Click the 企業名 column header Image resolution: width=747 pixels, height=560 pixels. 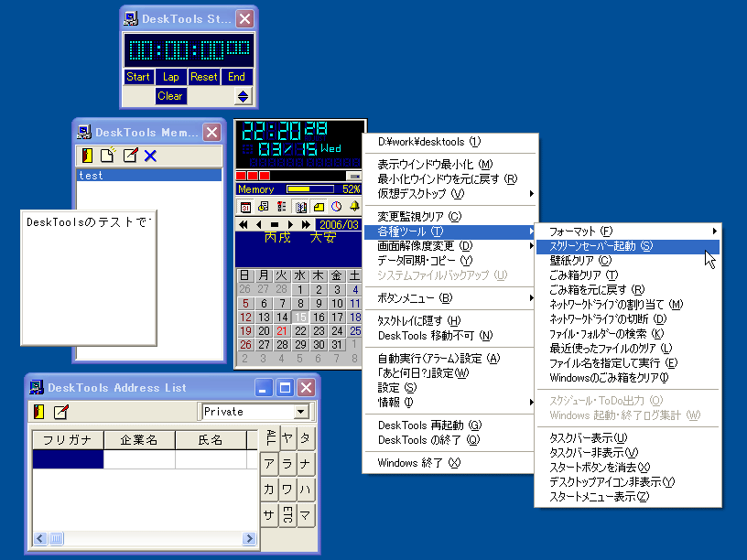[x=139, y=440]
